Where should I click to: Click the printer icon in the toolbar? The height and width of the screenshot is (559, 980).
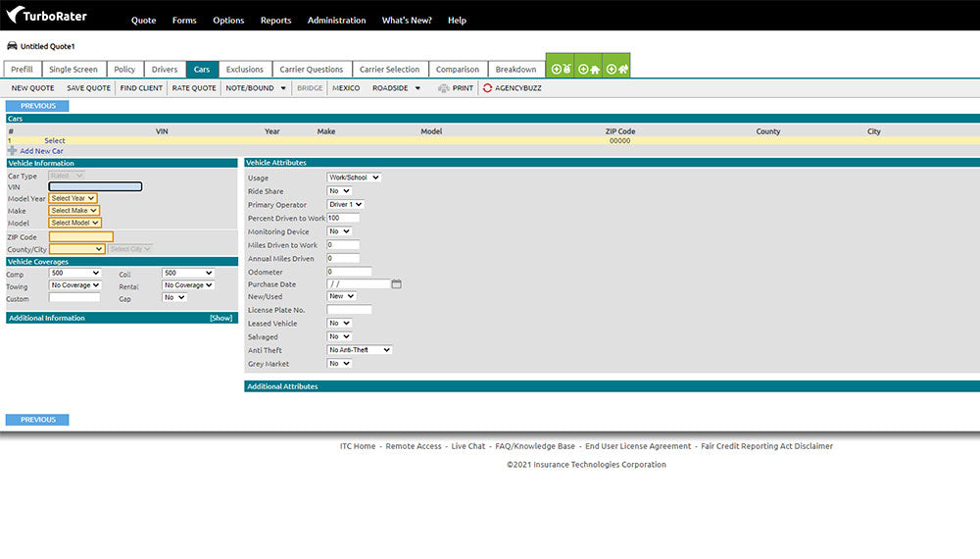click(x=444, y=88)
